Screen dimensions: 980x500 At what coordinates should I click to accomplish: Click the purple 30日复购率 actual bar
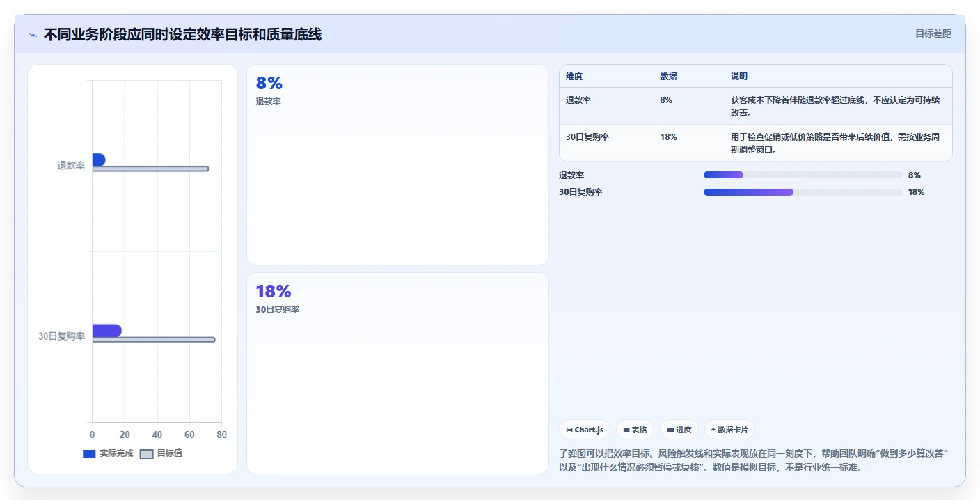pos(107,330)
